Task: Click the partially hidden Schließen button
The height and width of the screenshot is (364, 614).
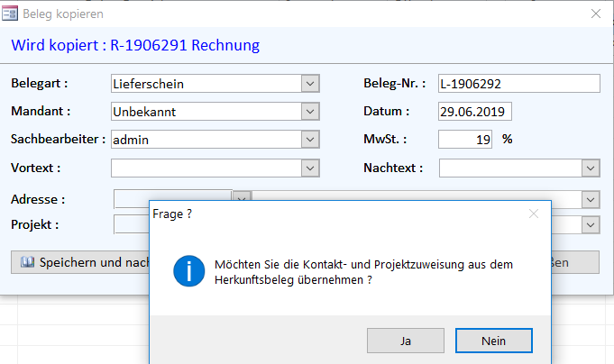Action: point(573,262)
